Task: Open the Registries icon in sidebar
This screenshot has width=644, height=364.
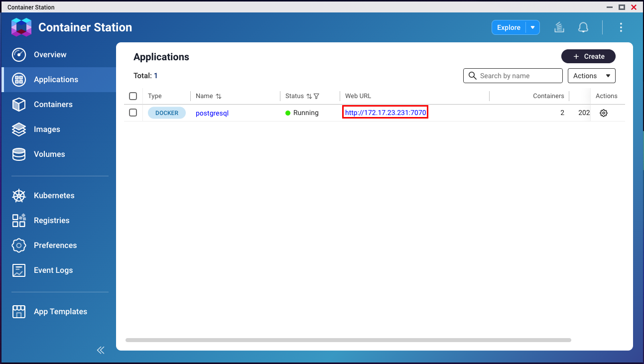Action: [19, 221]
